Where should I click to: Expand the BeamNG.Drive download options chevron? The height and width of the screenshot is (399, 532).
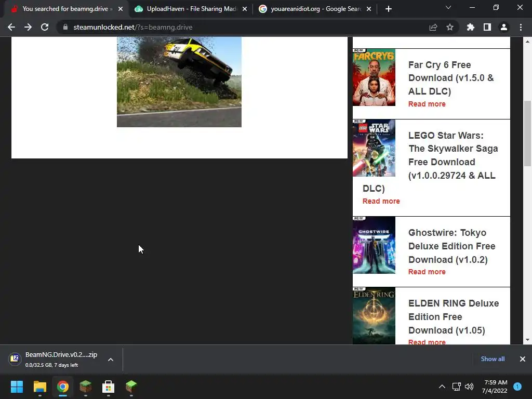click(111, 360)
